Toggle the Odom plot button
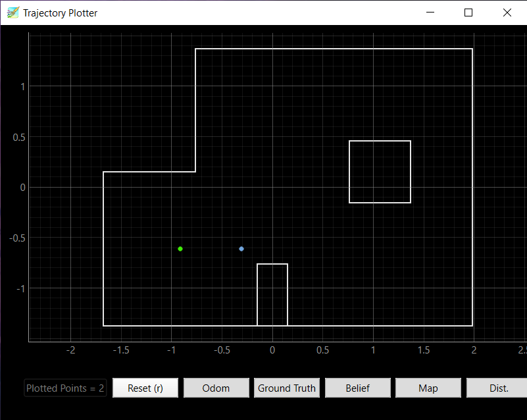This screenshot has width=527, height=420. (x=216, y=388)
